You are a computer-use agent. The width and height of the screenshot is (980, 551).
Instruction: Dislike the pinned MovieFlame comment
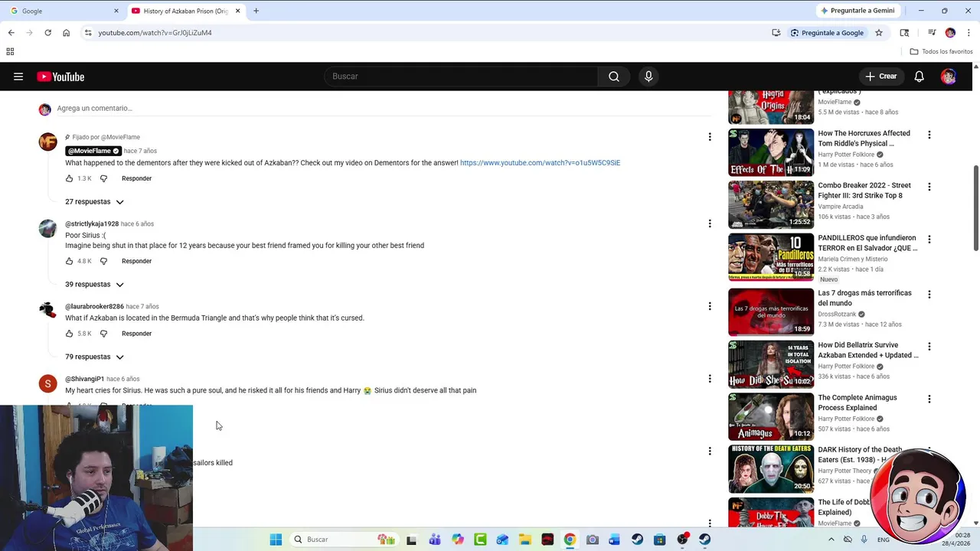pos(104,178)
